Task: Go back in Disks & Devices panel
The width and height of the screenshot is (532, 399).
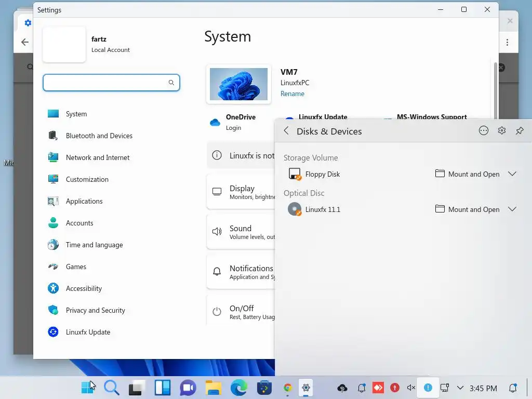Action: (x=286, y=131)
